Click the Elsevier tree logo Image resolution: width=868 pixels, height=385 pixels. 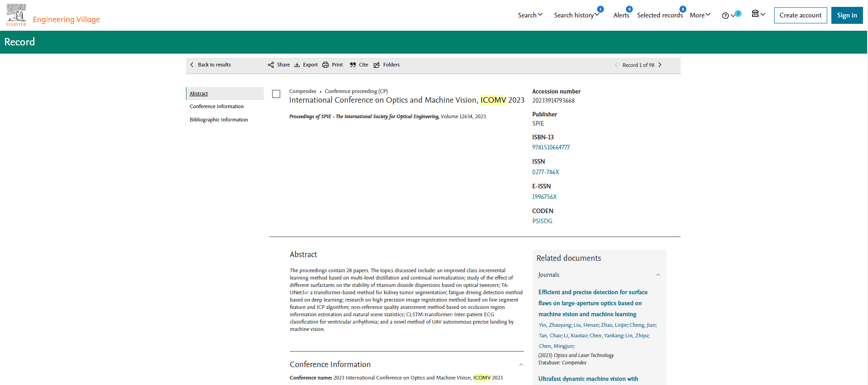click(x=16, y=15)
